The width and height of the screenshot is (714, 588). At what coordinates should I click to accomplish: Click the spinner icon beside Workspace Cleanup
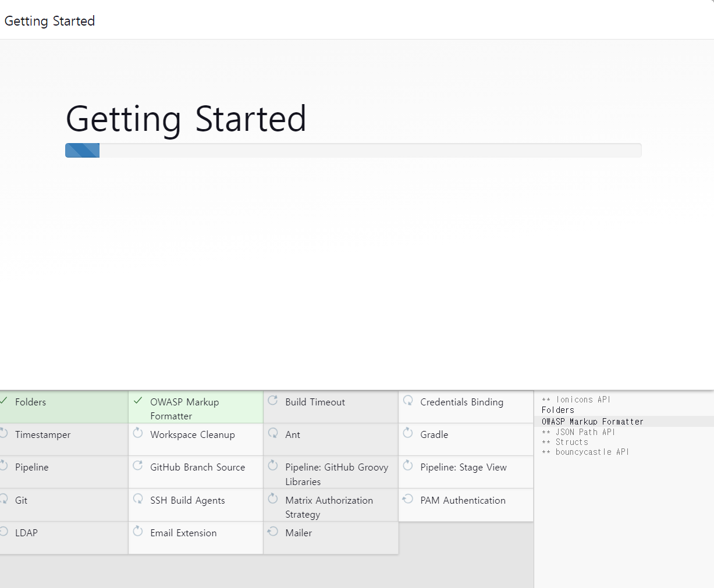138,433
